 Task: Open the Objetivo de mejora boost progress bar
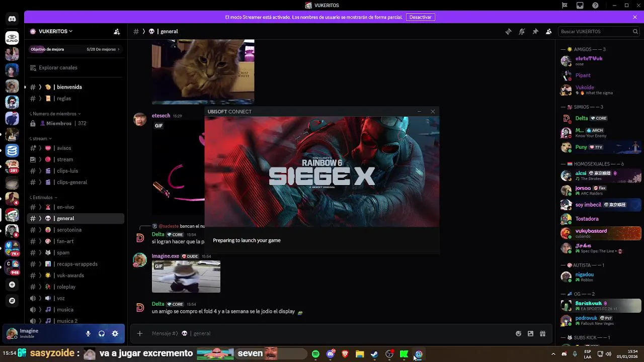(75, 49)
